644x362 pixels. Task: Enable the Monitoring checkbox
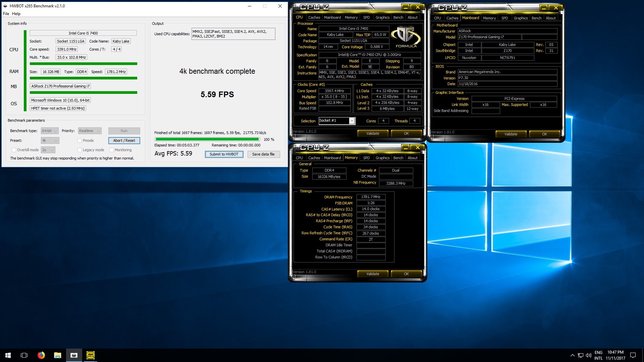111,150
